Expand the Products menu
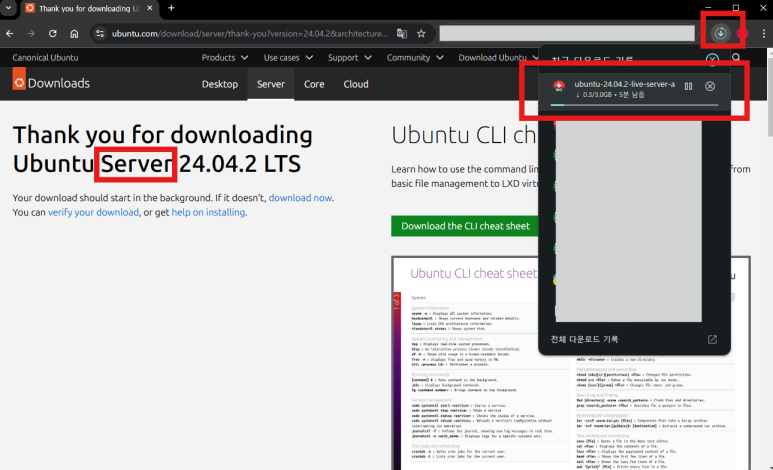 click(224, 58)
